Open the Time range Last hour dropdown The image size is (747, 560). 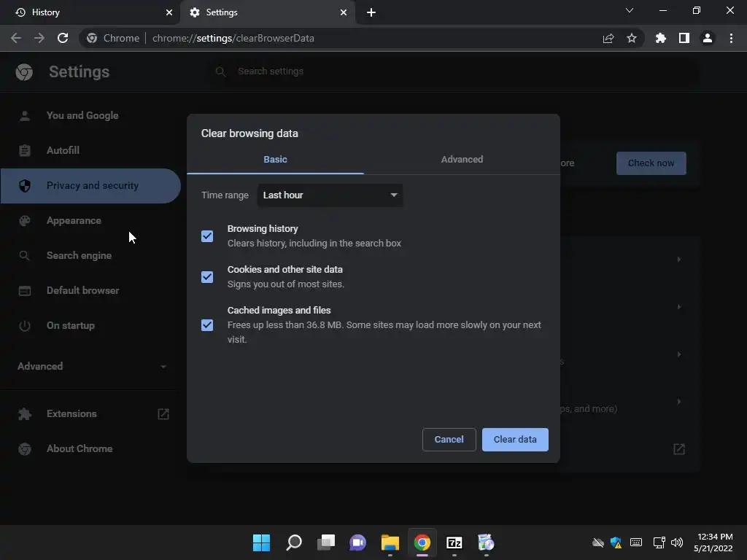coord(330,195)
